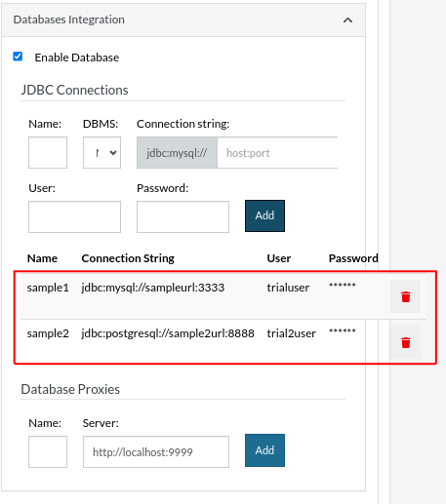Click the JDBC connection Name field

[48, 152]
